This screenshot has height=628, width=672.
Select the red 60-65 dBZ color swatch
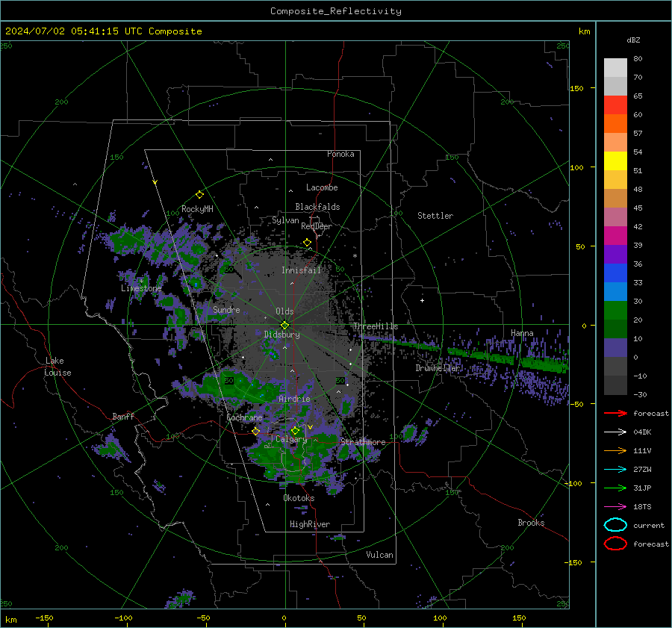click(x=615, y=105)
